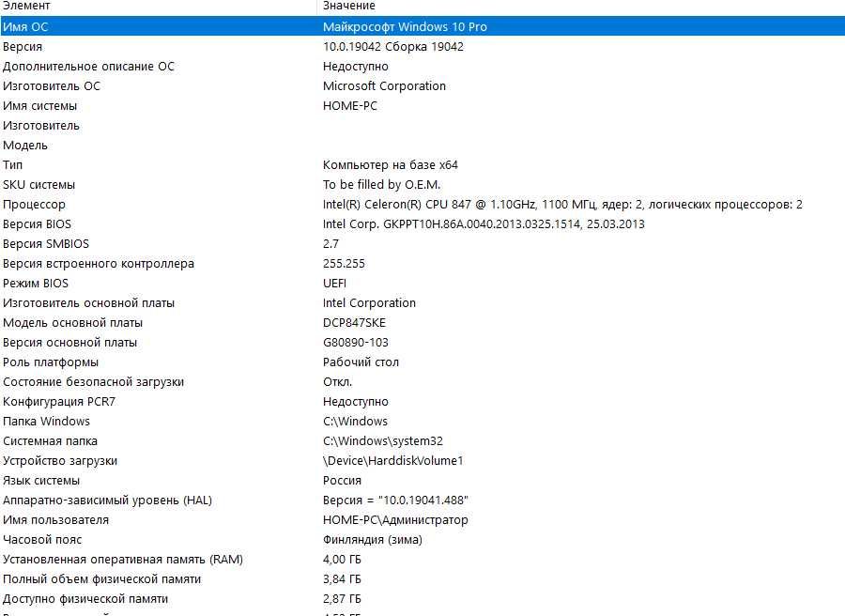Select the Версия BIOS row
This screenshot has height=616, width=845.
coord(37,224)
